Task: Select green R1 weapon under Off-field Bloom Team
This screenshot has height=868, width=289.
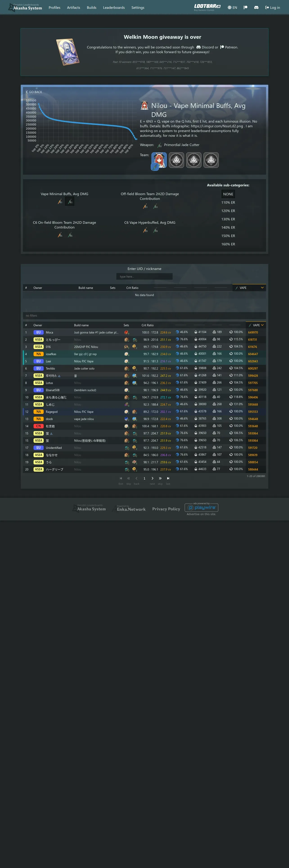Action: tap(155, 206)
